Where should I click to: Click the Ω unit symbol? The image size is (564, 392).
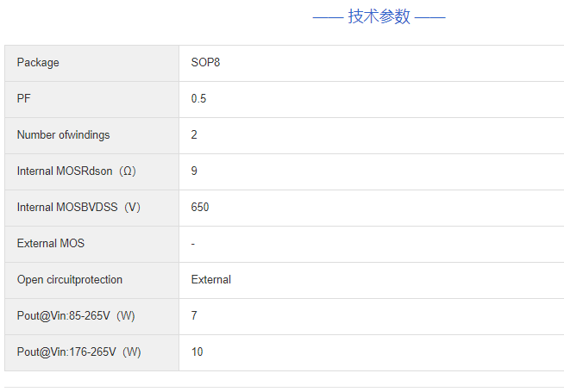point(128,171)
